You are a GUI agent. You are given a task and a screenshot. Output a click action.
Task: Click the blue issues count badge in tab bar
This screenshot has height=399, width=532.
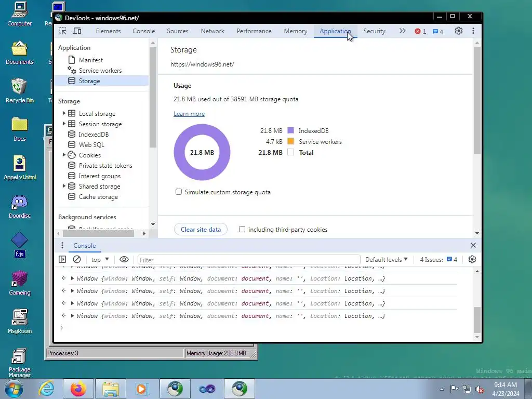(x=437, y=31)
